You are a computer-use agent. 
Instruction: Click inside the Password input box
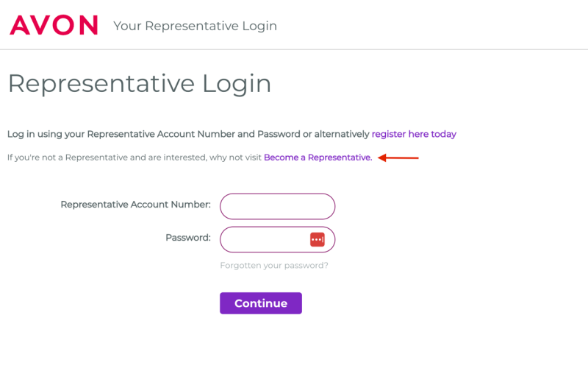(x=265, y=239)
